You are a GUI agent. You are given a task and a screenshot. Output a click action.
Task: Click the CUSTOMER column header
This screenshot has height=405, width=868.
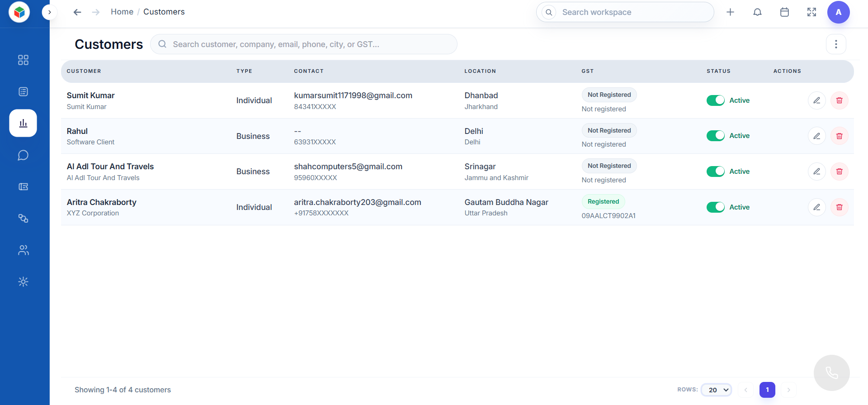(x=84, y=71)
